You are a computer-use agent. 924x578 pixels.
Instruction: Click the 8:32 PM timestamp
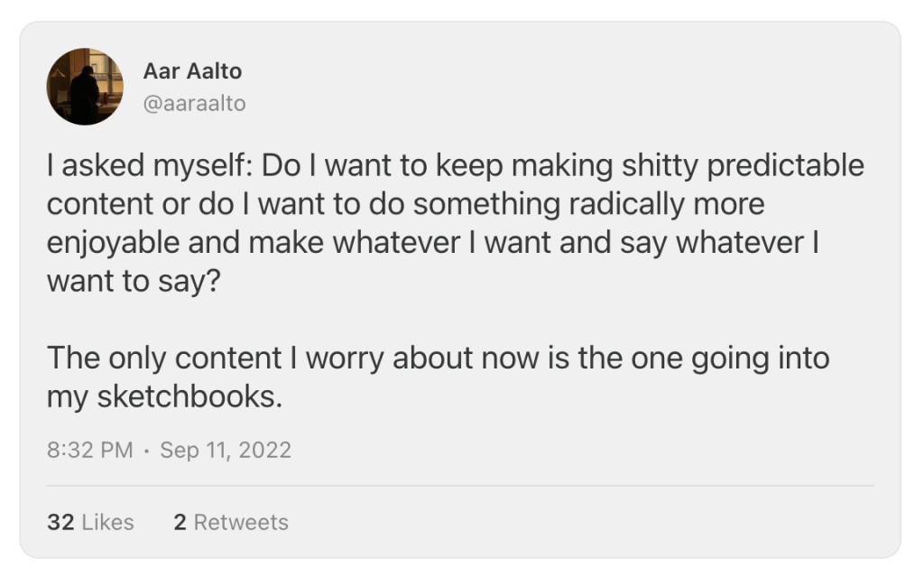click(x=89, y=450)
